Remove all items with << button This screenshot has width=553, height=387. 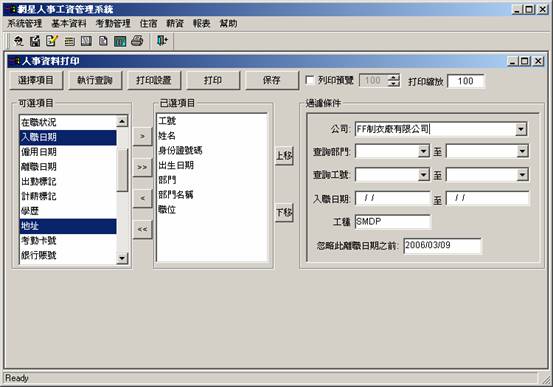[142, 229]
